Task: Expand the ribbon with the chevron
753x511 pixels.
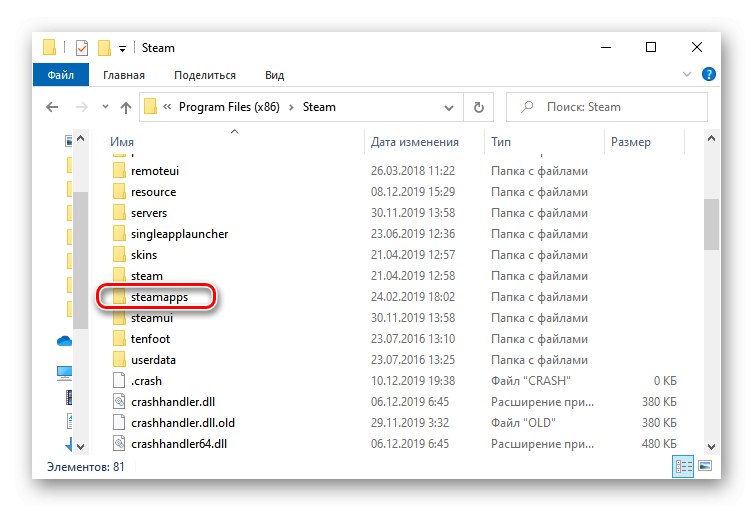Action: (687, 74)
